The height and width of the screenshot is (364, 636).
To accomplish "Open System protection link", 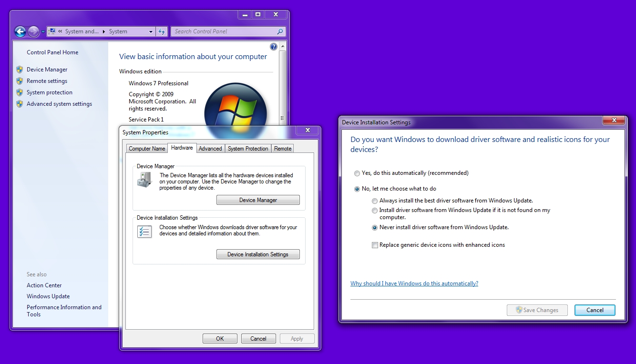I will click(x=50, y=92).
